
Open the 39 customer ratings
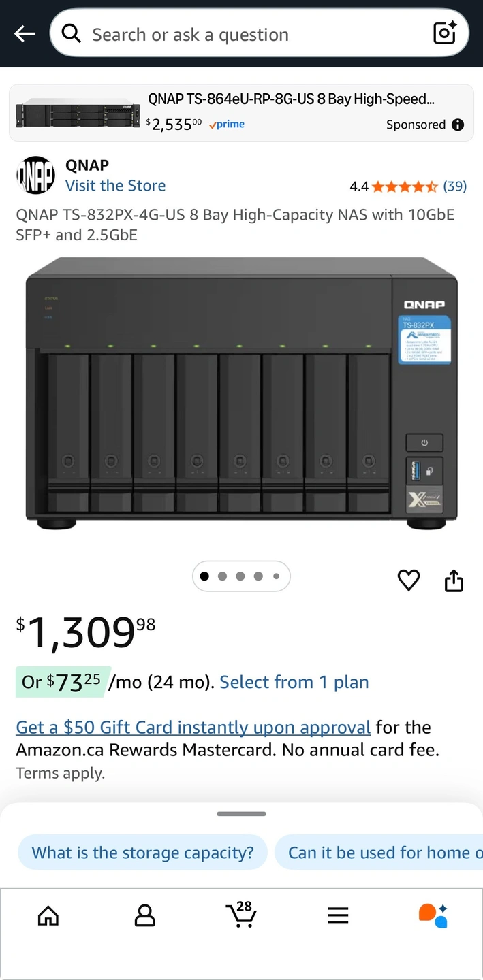click(454, 186)
